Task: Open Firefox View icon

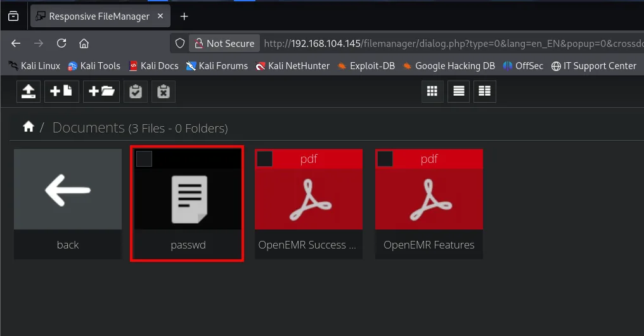Action: point(13,16)
